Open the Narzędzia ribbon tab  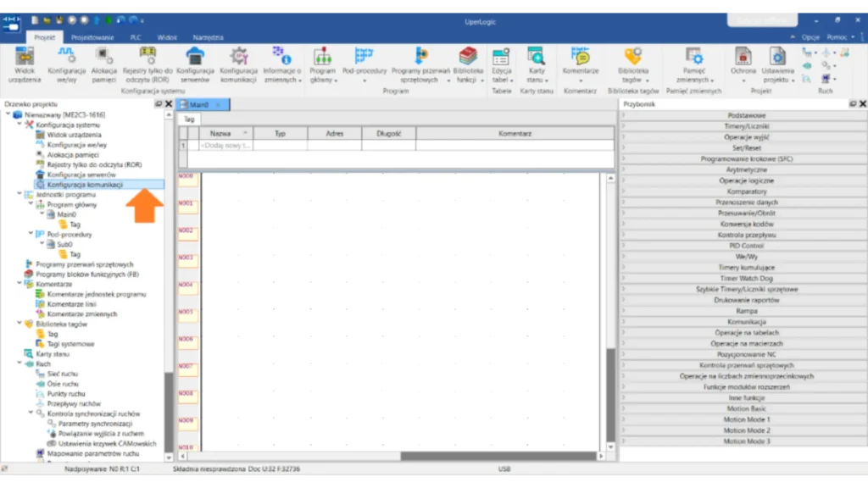click(x=209, y=37)
